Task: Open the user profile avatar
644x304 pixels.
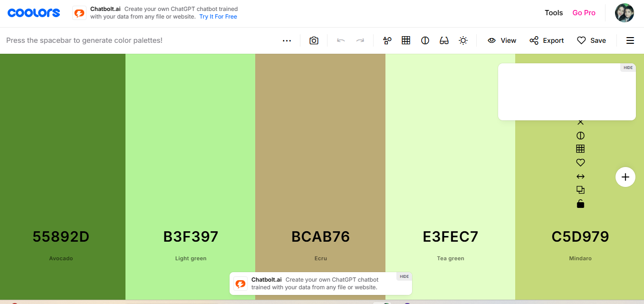Action: [x=625, y=13]
